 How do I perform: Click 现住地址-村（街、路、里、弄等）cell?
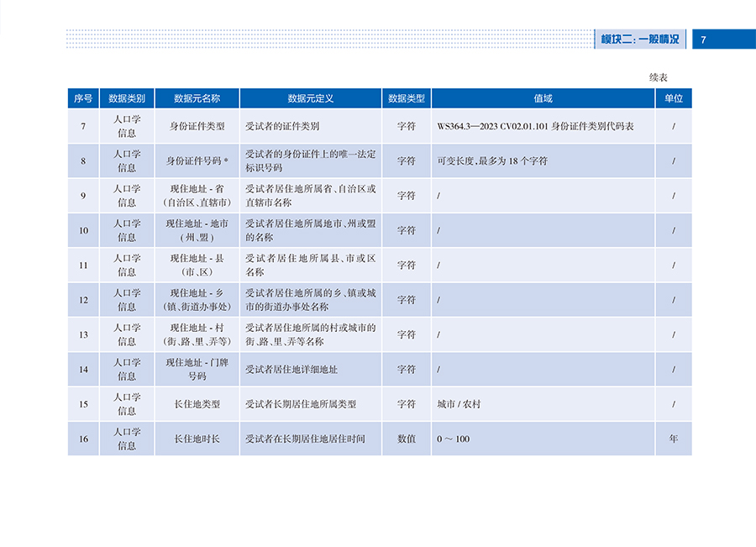click(197, 334)
